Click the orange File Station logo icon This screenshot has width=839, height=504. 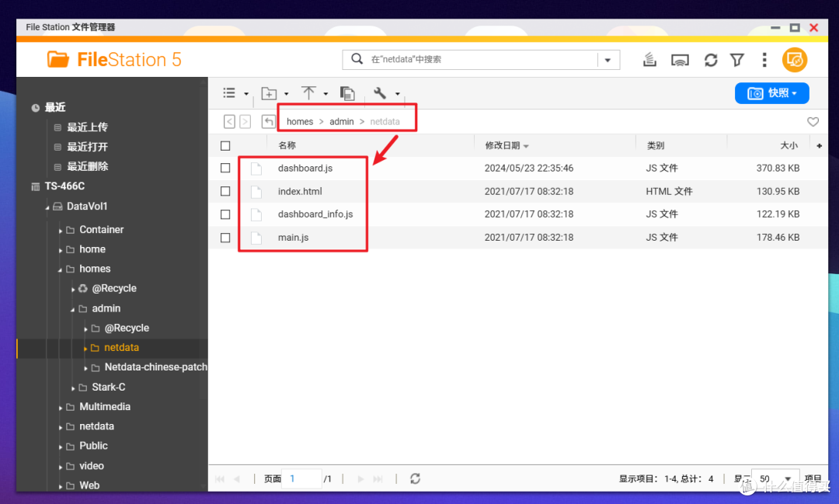(58, 59)
